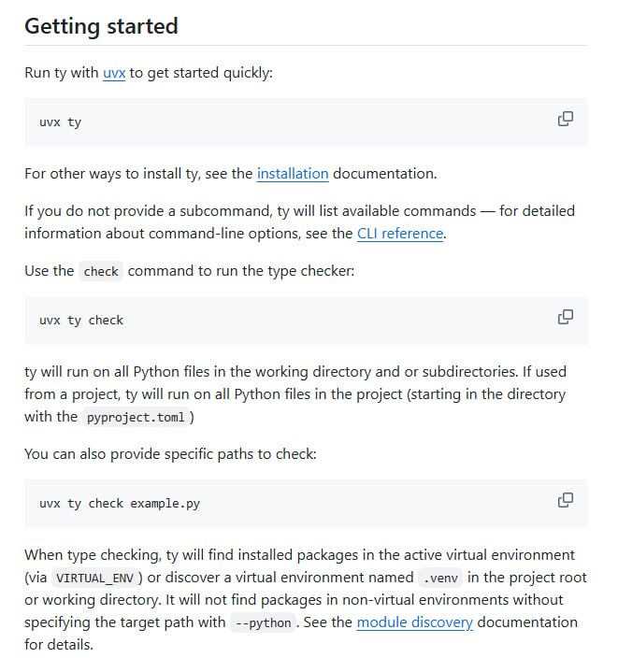Screen dimensions: 618x672
Task: Click the Getting started heading
Action: [x=101, y=26]
